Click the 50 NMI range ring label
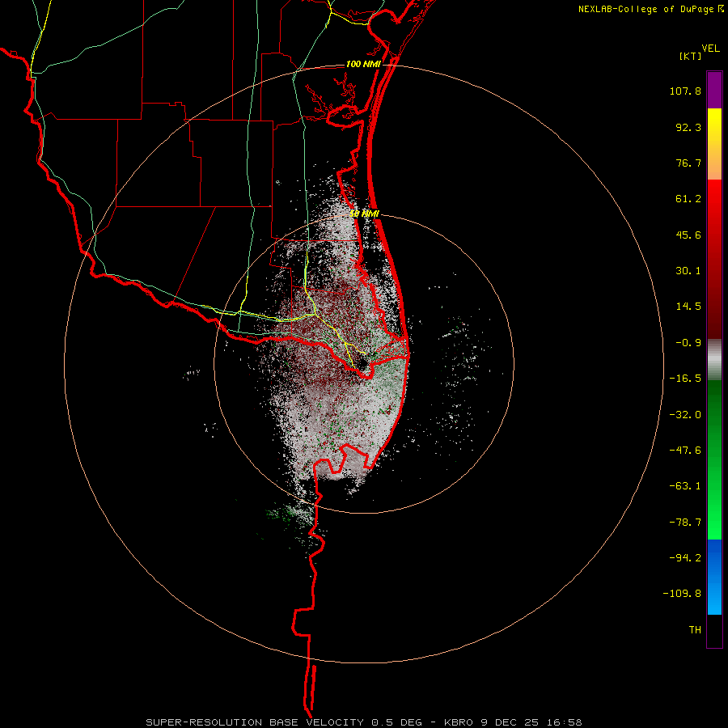Viewport: 728px width, 728px height. tap(365, 214)
